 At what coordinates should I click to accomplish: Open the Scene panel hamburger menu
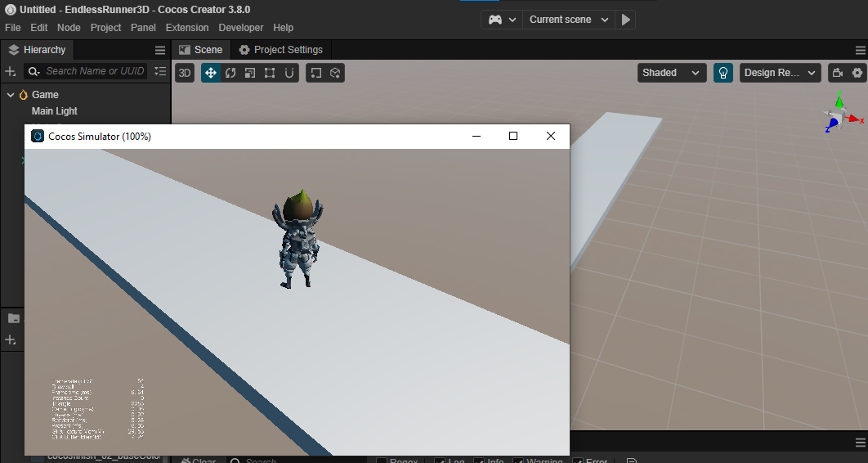(x=861, y=51)
